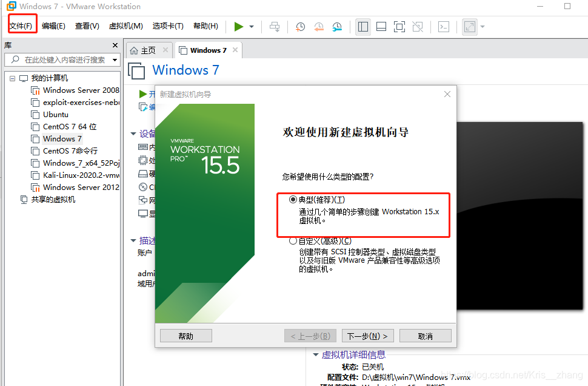
Task: Click the 帮助 button in wizard
Action: [x=186, y=336]
